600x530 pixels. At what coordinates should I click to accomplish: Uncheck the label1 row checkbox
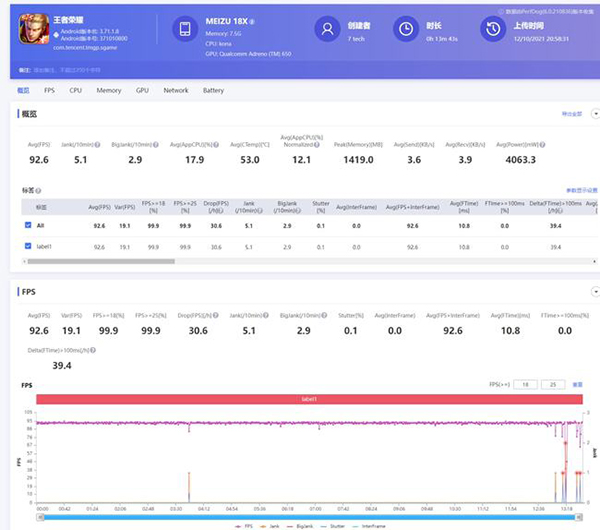(27, 246)
